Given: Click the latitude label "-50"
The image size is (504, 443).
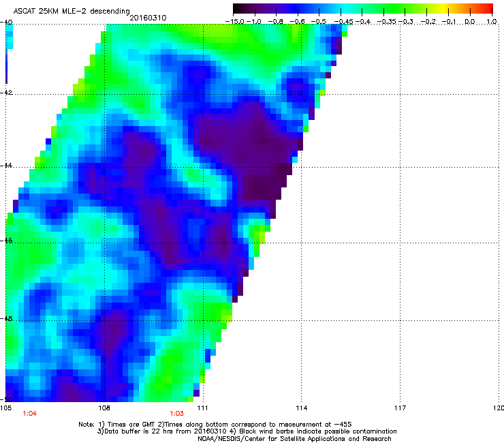Looking at the screenshot, I should point(6,399).
